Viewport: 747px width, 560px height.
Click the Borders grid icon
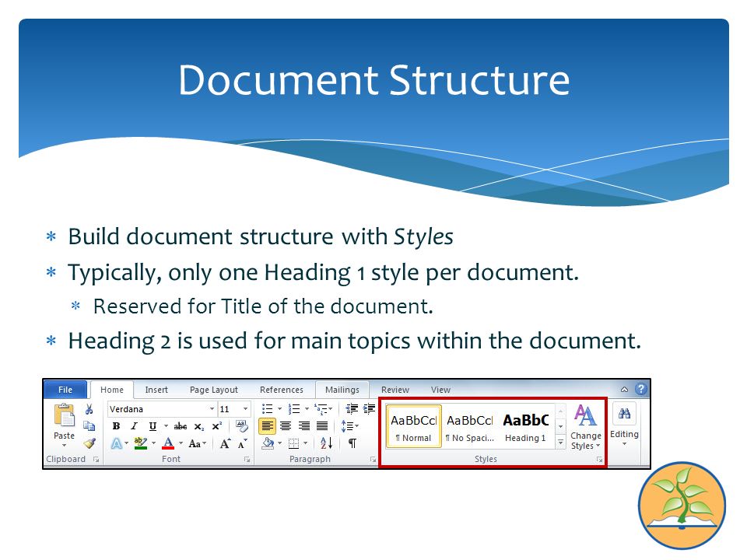pos(294,444)
